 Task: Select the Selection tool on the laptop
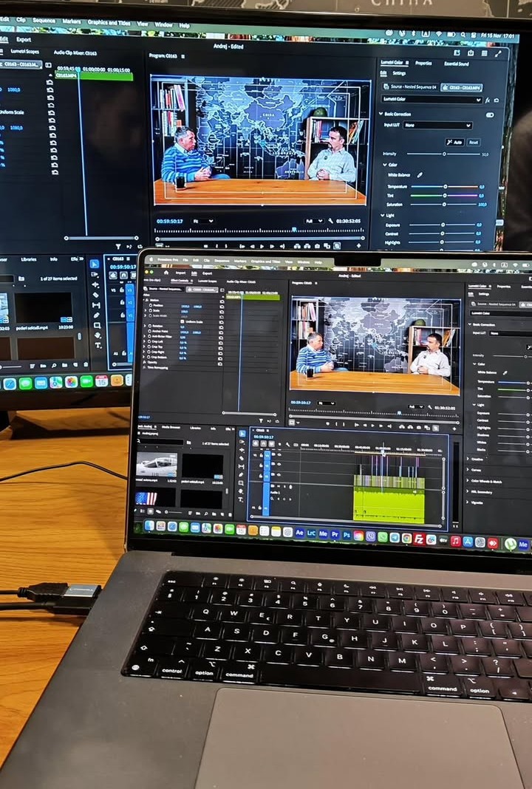click(242, 433)
